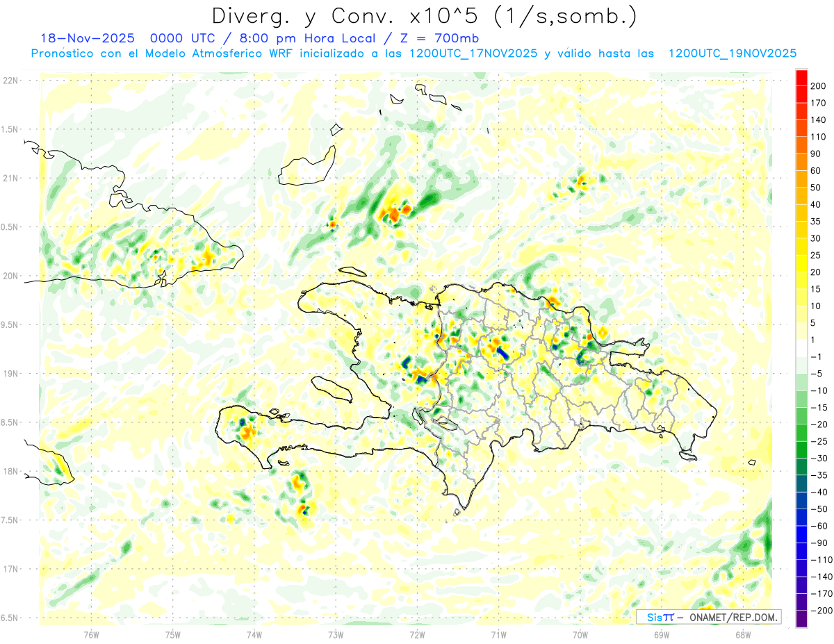The image size is (834, 644).
Task: Click the chart title "Diverg. y Conv. x10^5"
Action: click(x=349, y=16)
